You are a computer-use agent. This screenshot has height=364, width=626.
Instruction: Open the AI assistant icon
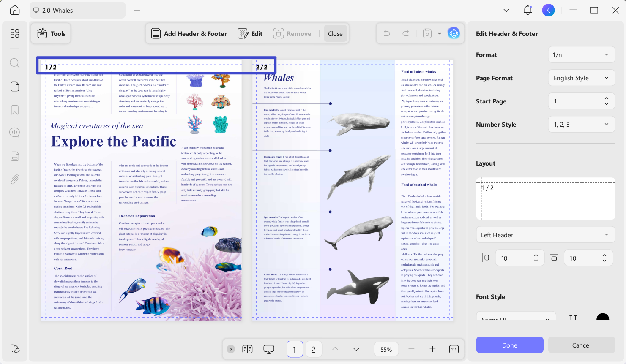click(454, 33)
